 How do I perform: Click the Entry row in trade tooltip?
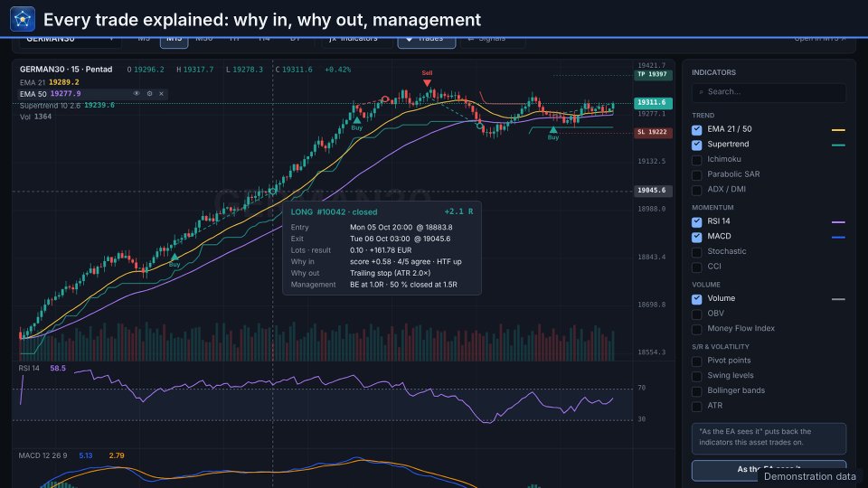coord(382,228)
